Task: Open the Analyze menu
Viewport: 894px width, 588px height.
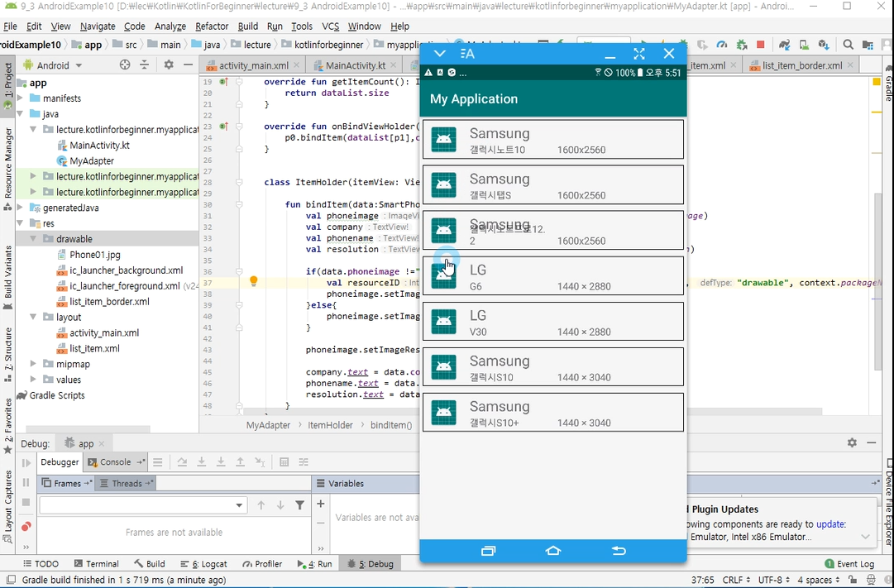Action: point(170,26)
